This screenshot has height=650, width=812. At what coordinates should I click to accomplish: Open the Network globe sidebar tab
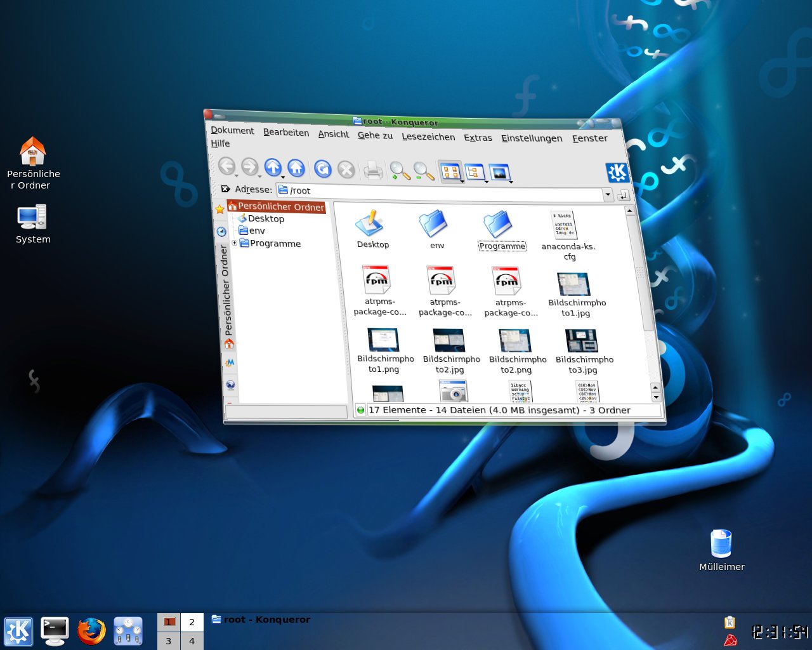pos(230,385)
